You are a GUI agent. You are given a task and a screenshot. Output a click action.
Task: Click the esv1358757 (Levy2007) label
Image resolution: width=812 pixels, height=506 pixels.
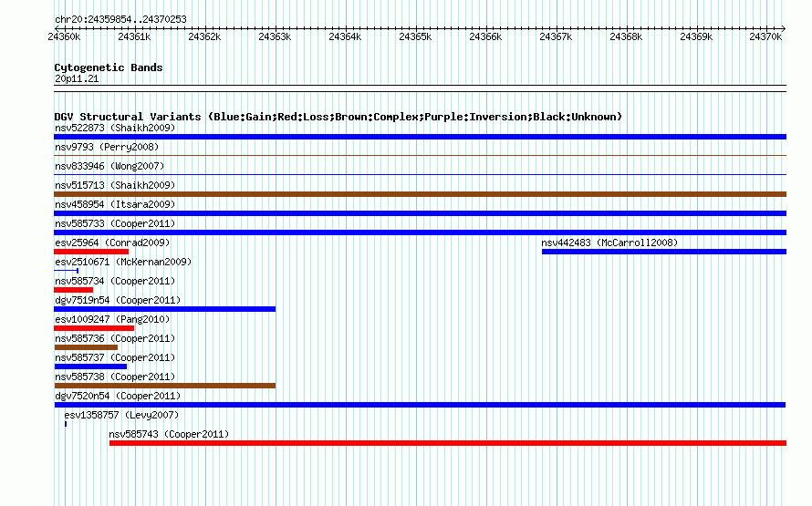[121, 415]
